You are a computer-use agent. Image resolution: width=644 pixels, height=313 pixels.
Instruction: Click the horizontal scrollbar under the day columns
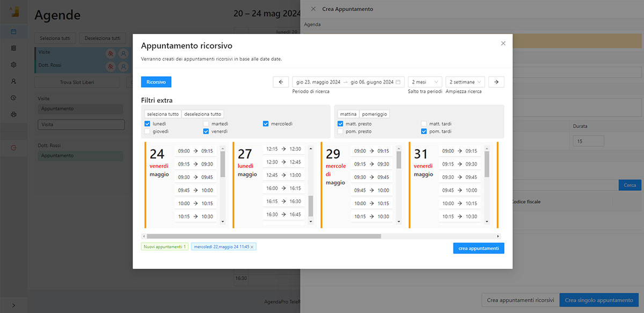(x=264, y=236)
